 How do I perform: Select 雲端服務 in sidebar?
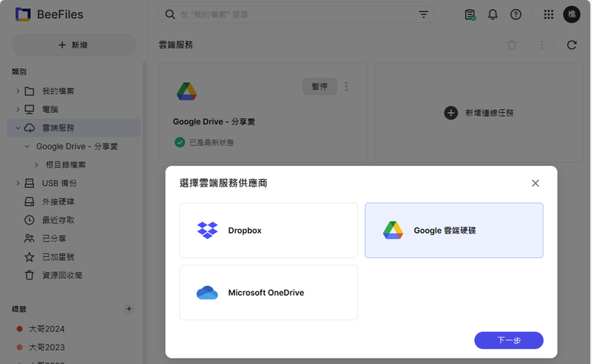point(74,128)
